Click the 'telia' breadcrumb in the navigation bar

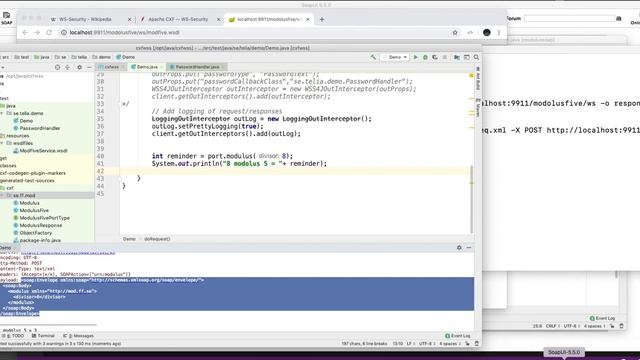79,57
